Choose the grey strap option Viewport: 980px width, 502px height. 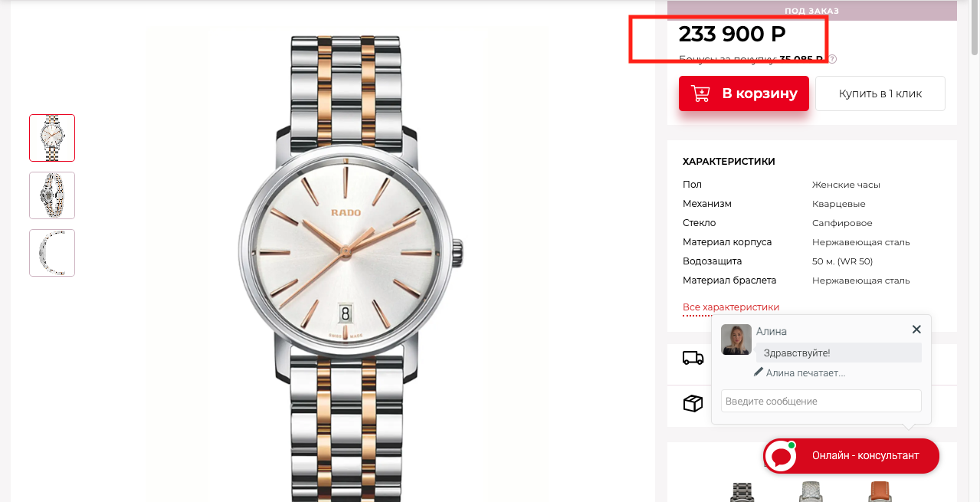pos(811,491)
